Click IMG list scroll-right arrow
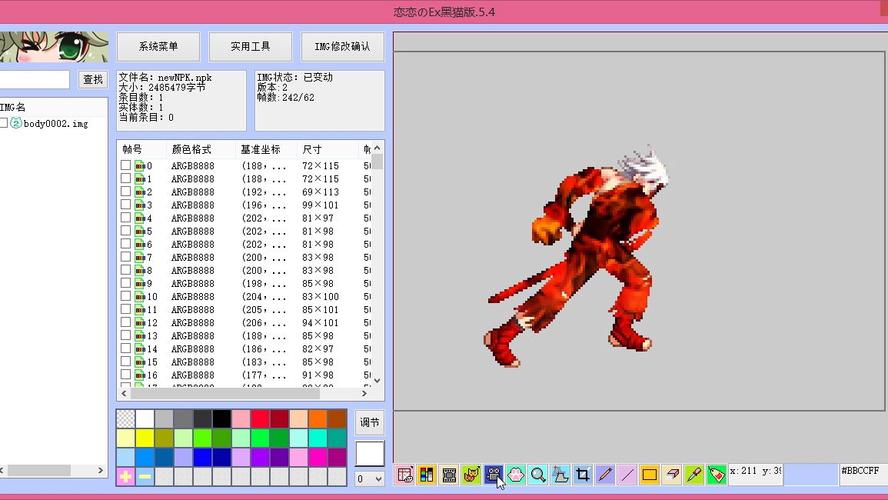This screenshot has width=888, height=500. coord(100,470)
